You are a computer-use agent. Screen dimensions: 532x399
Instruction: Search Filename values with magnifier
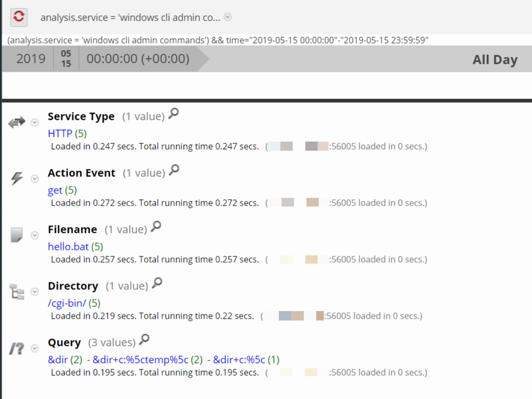pos(156,227)
